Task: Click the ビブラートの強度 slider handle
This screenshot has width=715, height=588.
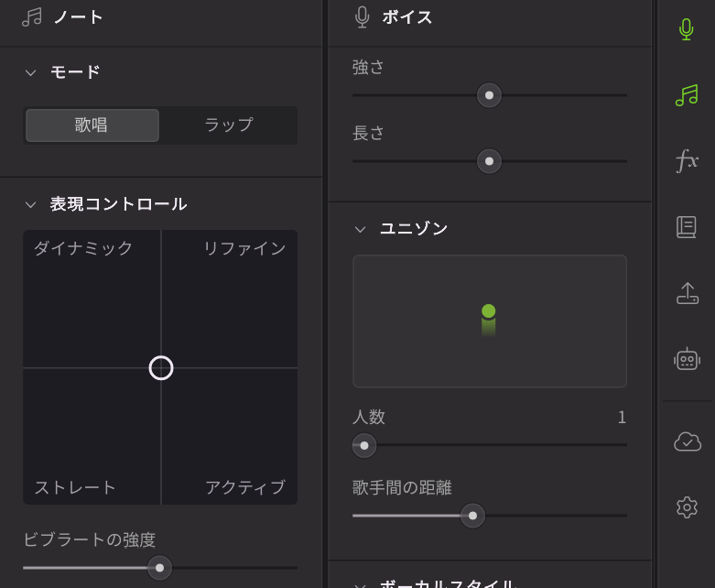Action: click(x=159, y=568)
